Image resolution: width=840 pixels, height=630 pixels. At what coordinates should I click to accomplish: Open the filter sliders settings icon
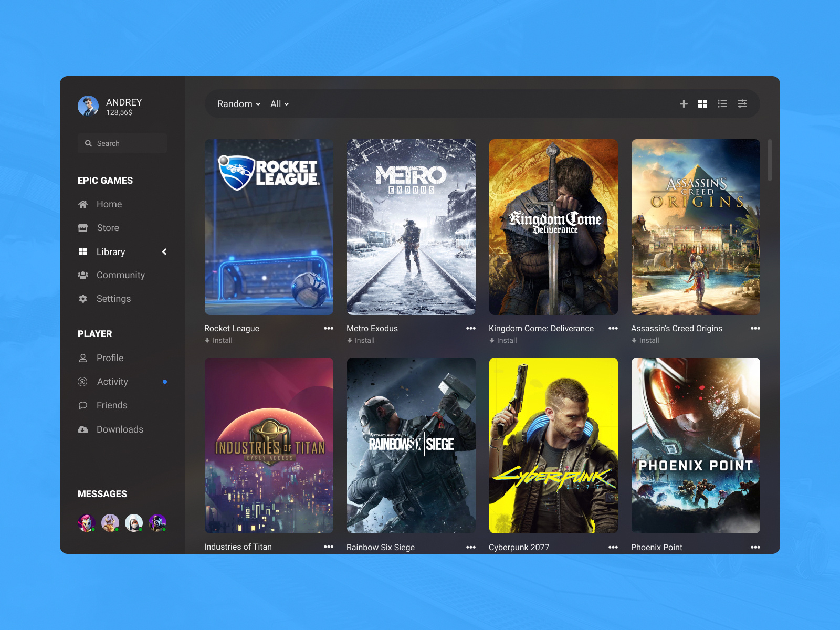[x=742, y=104]
